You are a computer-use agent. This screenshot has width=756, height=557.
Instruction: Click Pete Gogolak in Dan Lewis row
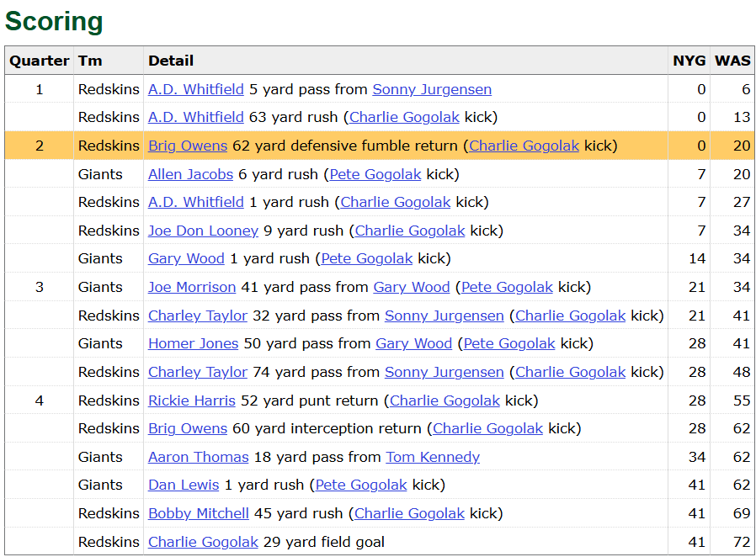pos(361,485)
